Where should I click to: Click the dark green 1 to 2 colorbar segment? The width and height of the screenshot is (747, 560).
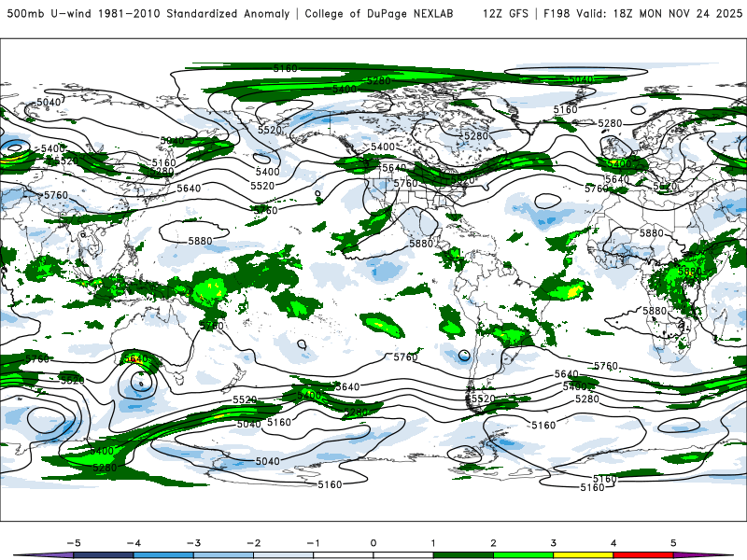click(463, 555)
